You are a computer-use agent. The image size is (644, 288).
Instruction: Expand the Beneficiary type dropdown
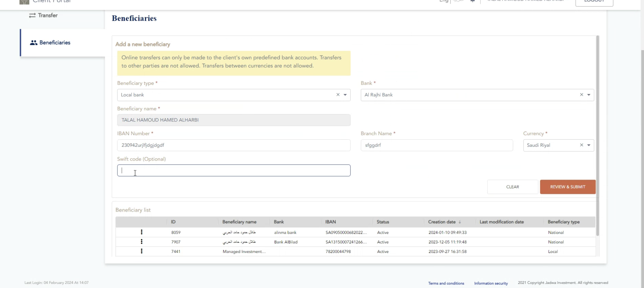(345, 95)
